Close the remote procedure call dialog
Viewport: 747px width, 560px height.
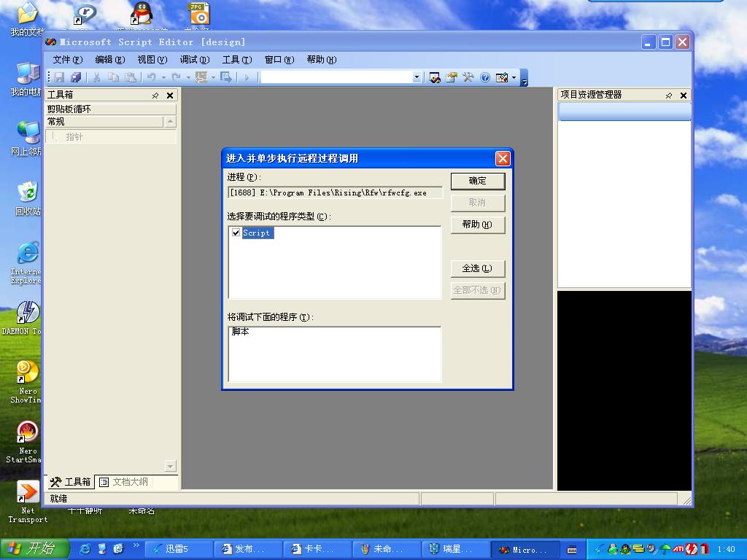point(503,158)
